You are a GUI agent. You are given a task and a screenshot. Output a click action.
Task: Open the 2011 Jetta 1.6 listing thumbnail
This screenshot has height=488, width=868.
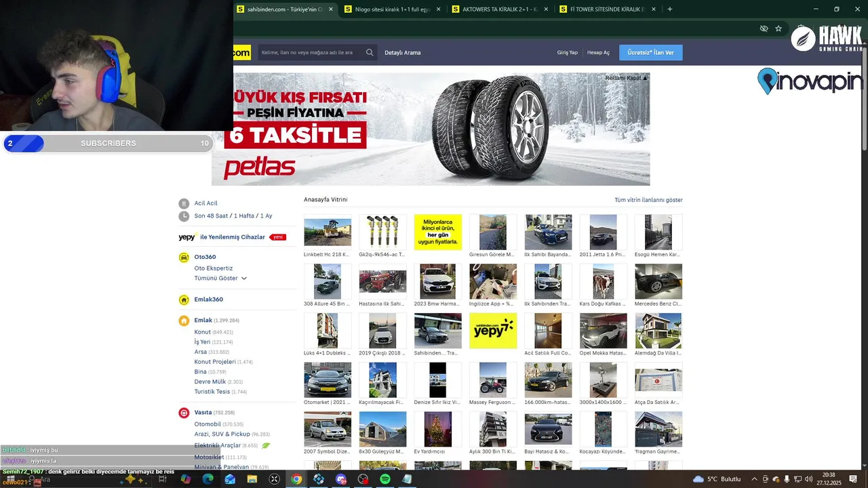coord(603,232)
